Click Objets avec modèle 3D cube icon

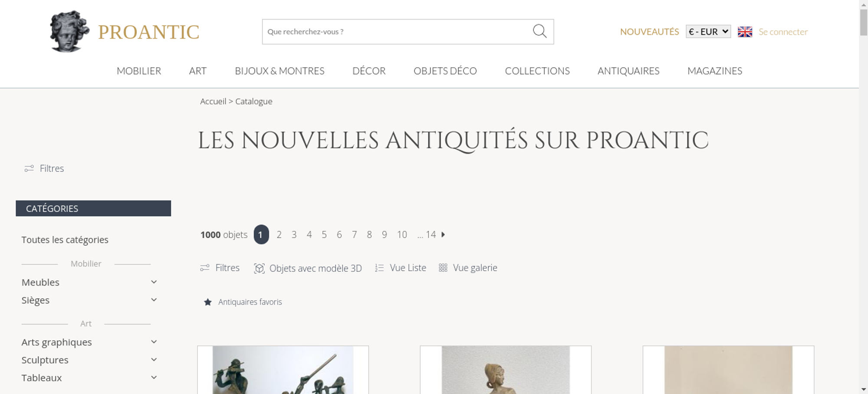(x=259, y=268)
